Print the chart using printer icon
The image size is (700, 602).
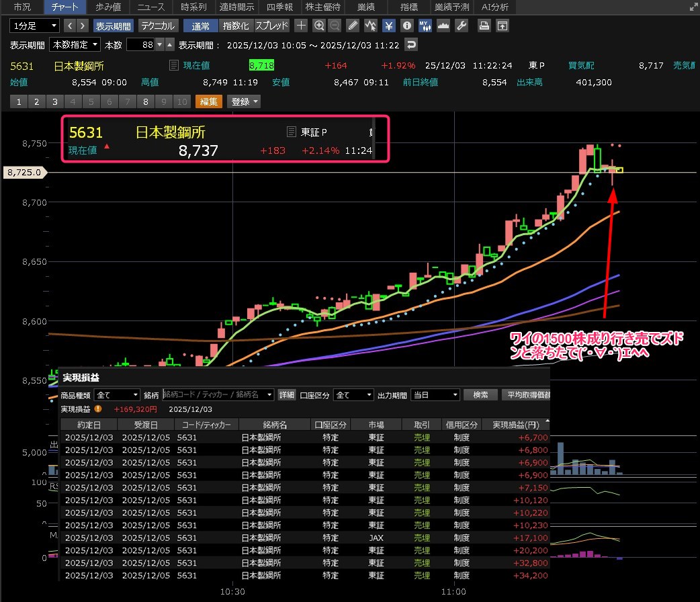[484, 26]
